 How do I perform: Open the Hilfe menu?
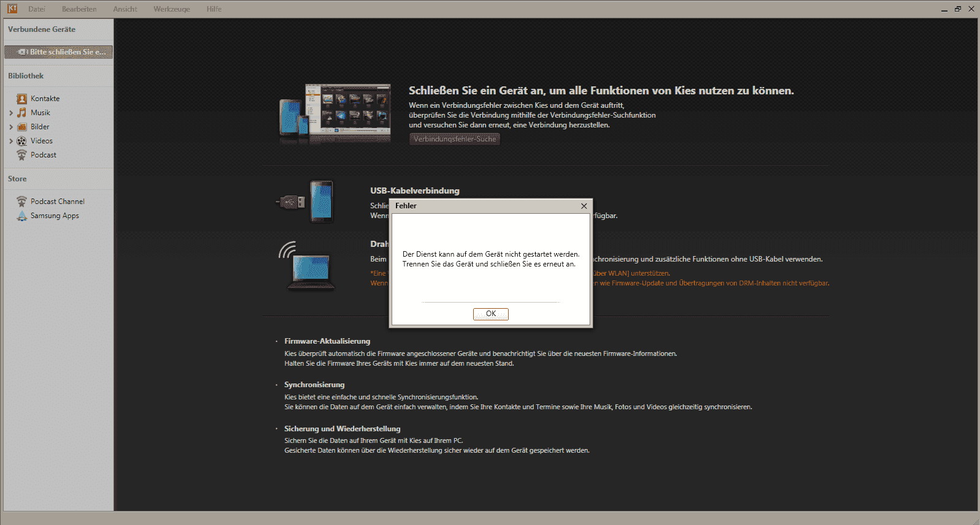coord(214,9)
